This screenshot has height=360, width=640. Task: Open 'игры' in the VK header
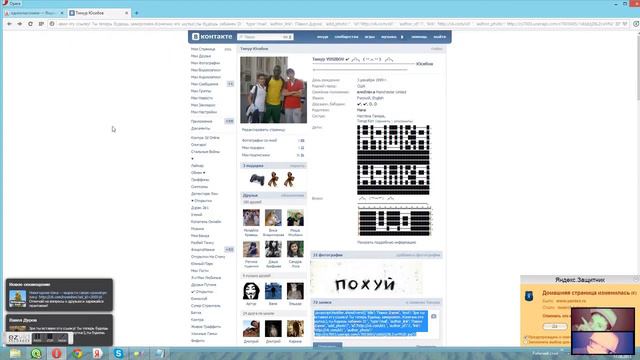[369, 37]
